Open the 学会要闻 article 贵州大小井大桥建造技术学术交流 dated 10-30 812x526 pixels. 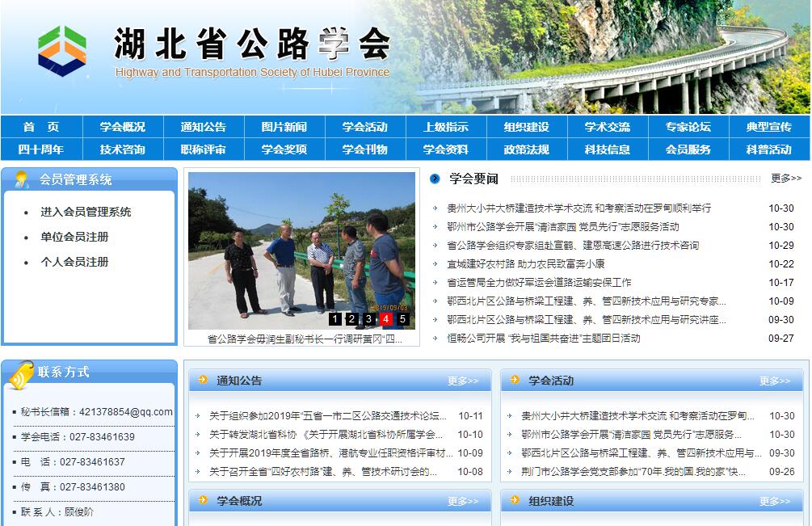pos(579,208)
